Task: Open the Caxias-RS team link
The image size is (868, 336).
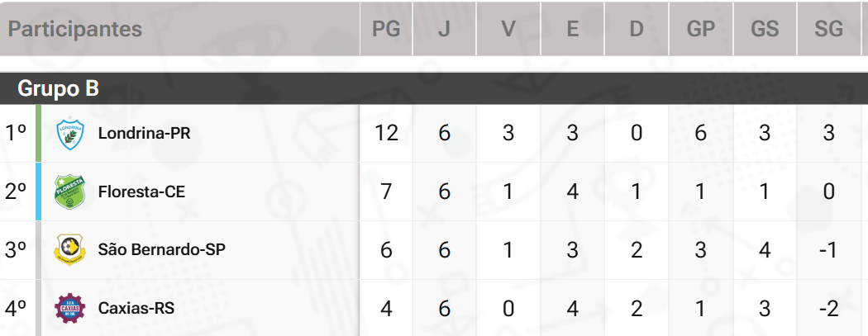Action: click(136, 308)
